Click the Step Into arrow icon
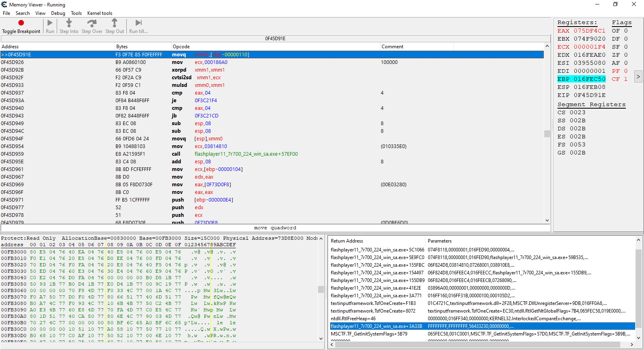 pos(69,23)
